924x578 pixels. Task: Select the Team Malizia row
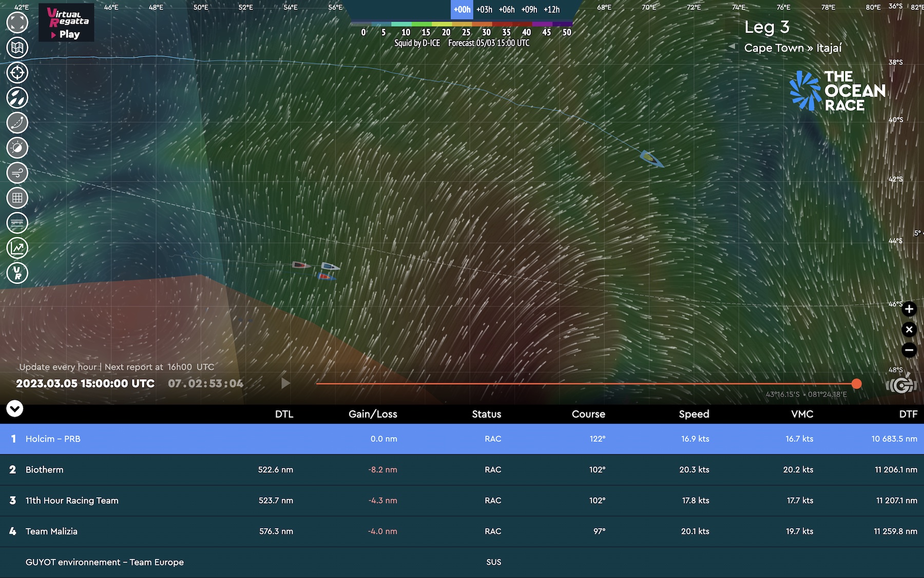pos(462,531)
